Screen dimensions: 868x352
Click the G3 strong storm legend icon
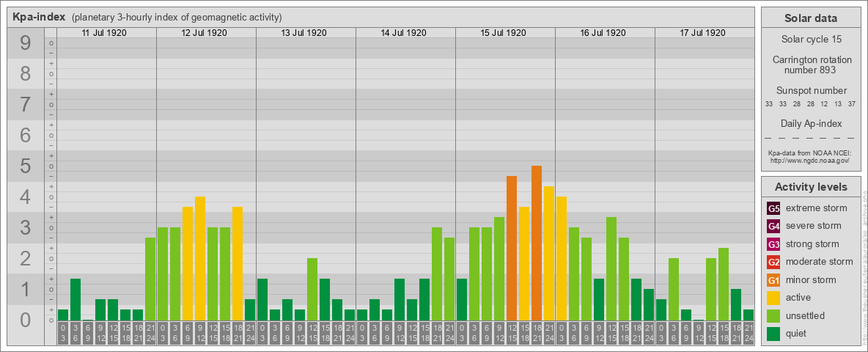coord(773,244)
